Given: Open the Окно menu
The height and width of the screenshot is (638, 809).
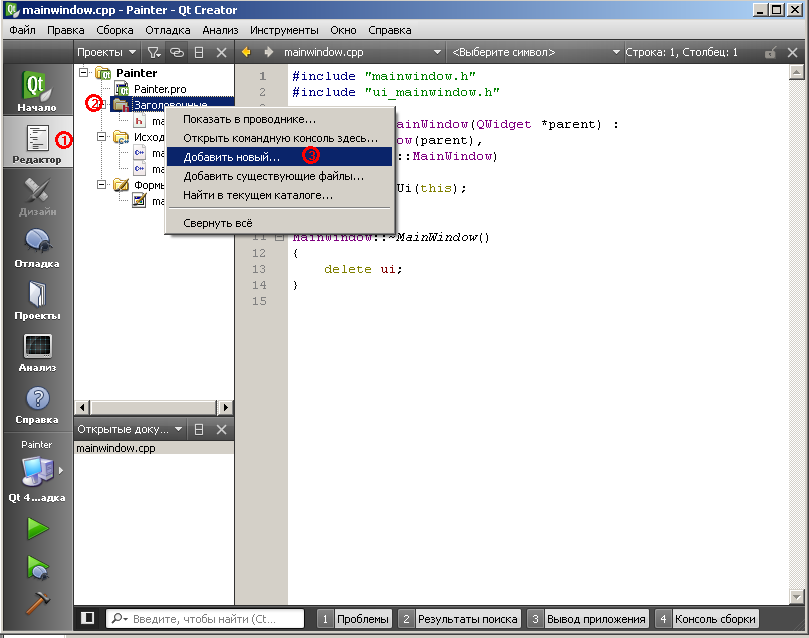Looking at the screenshot, I should pos(343,30).
